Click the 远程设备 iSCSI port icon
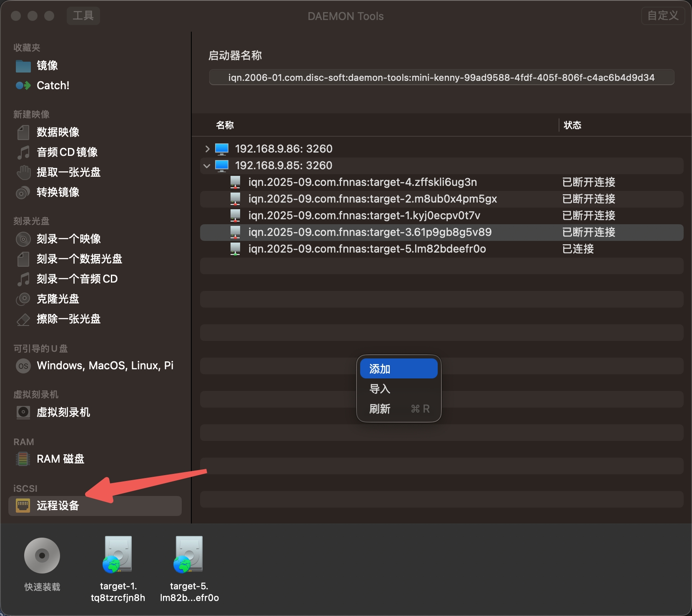This screenshot has width=692, height=616. coord(23,506)
